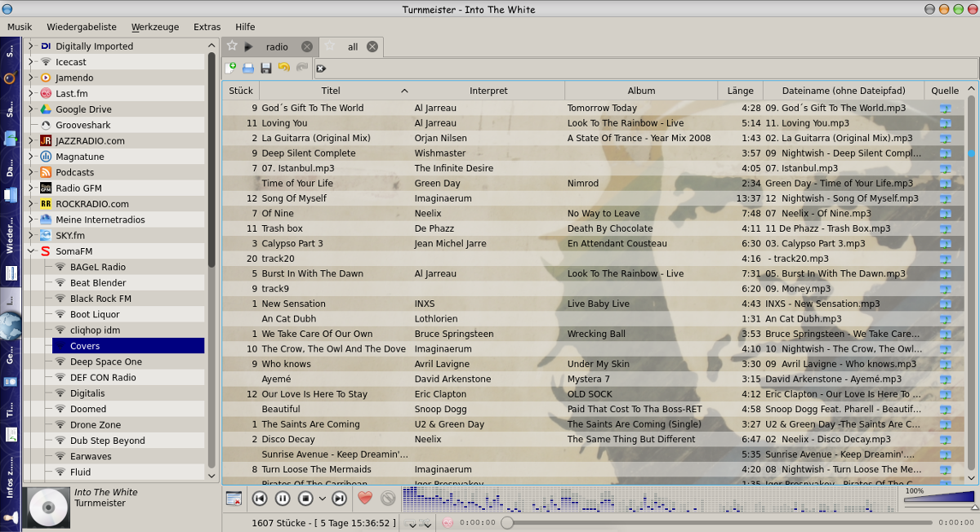980x532 pixels.
Task: Pause playback
Action: (x=283, y=499)
